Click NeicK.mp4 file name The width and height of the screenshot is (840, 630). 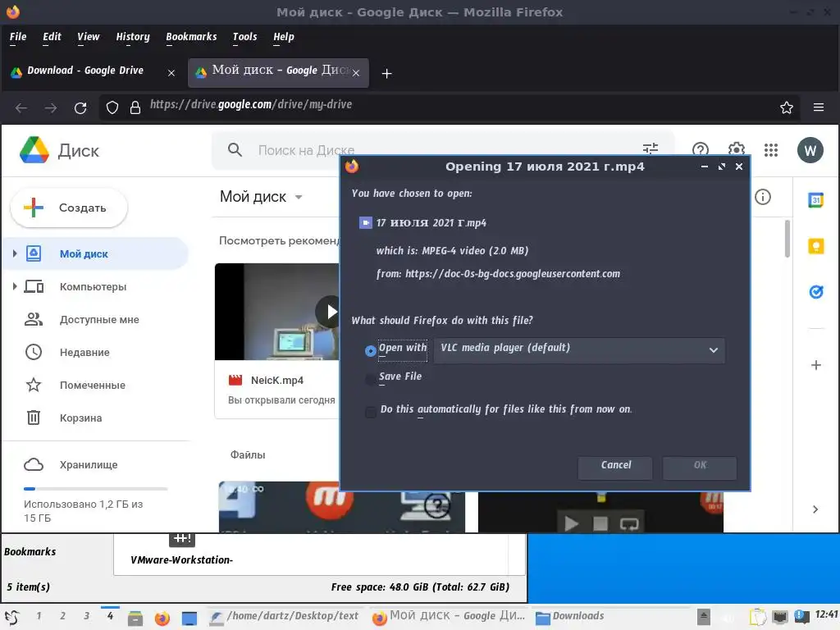[x=277, y=381]
